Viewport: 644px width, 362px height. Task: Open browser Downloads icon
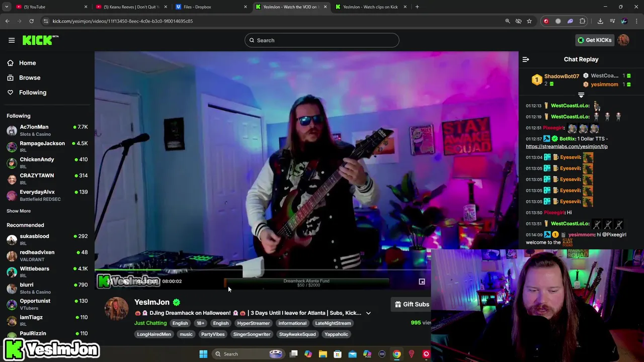(x=600, y=21)
